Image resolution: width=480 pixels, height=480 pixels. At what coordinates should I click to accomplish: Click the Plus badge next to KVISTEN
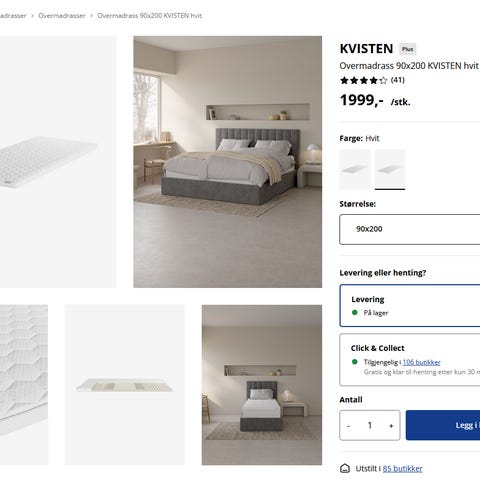pyautogui.click(x=407, y=49)
